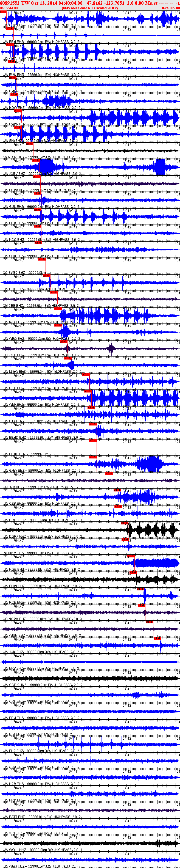Select the 'UW BEND EHZ 20 99999.0km' label
180x868 pixels.
(x=26, y=455)
